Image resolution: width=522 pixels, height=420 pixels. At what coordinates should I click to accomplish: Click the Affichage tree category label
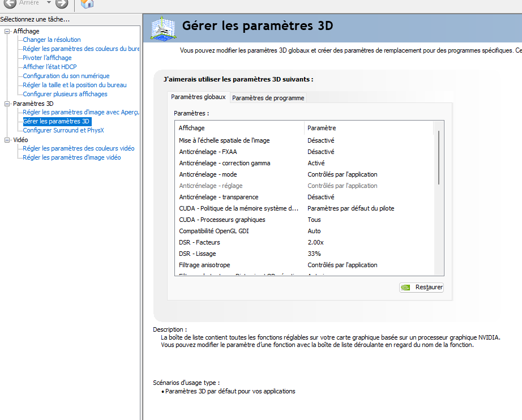click(x=26, y=31)
